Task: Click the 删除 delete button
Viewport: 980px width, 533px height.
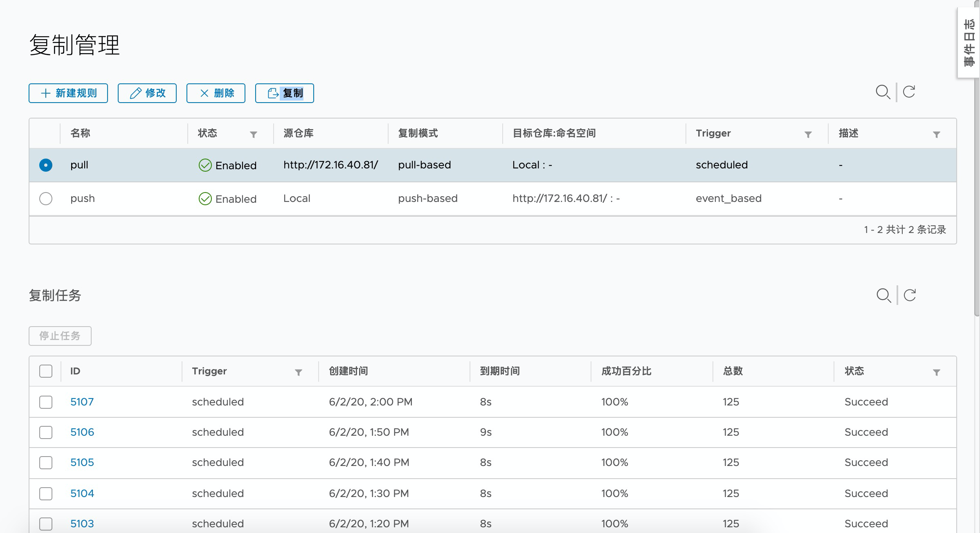Action: coord(216,93)
